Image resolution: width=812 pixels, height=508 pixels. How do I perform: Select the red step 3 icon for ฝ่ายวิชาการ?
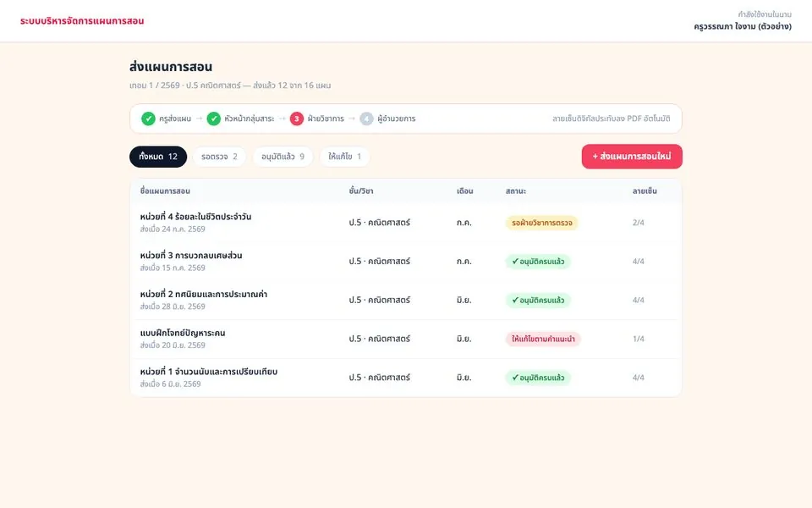(x=297, y=119)
